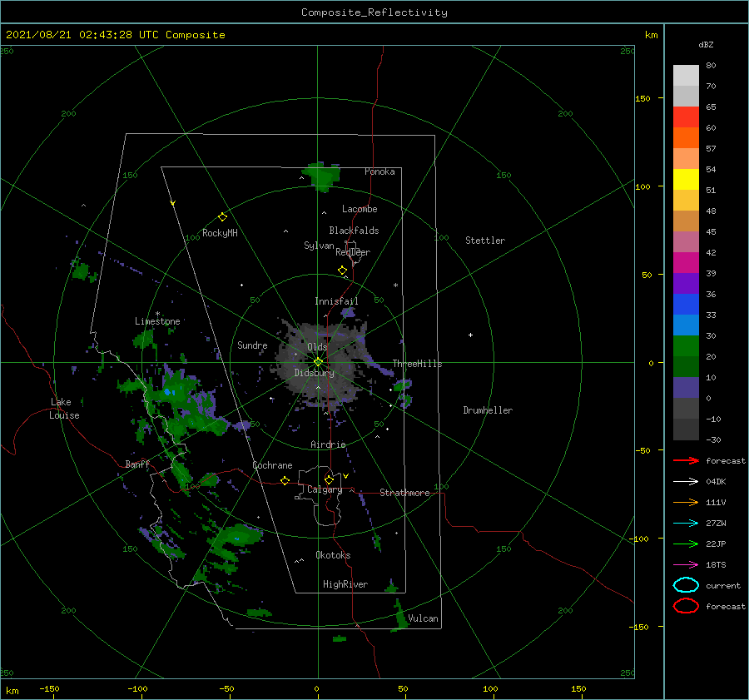Image resolution: width=749 pixels, height=700 pixels.
Task: Click the top light-gray swatch below 80 dBZ
Action: [x=686, y=76]
